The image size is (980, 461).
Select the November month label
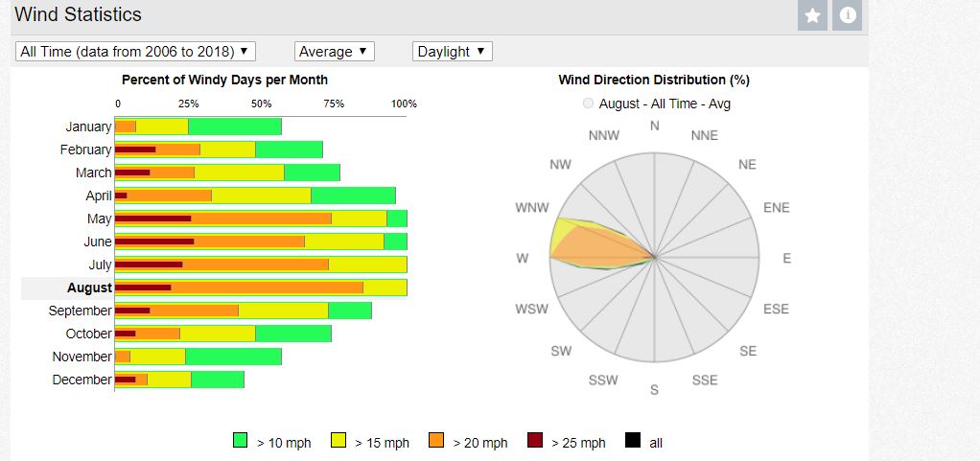click(82, 357)
